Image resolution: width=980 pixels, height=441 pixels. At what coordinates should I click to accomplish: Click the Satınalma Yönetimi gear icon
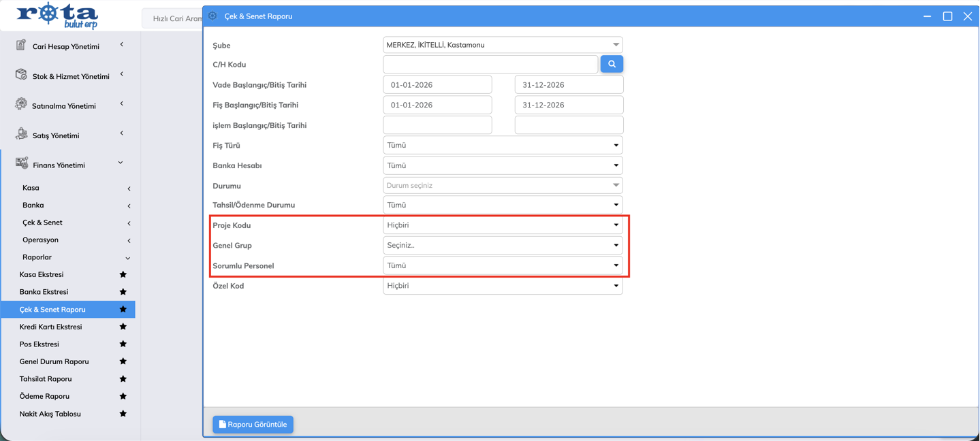[21, 104]
